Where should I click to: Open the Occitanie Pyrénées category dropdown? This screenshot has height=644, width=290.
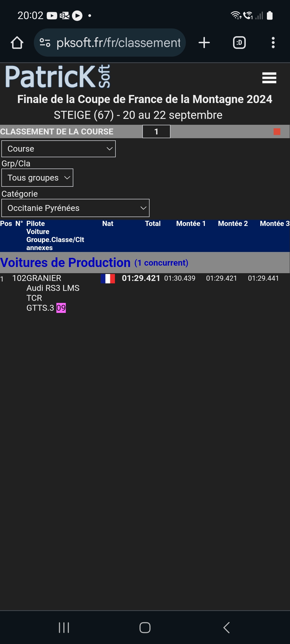tap(75, 208)
